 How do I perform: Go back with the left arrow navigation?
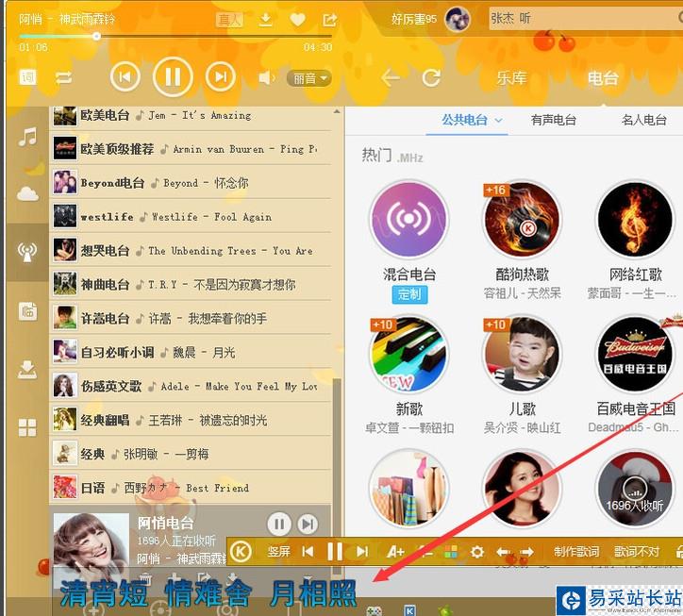[x=391, y=78]
